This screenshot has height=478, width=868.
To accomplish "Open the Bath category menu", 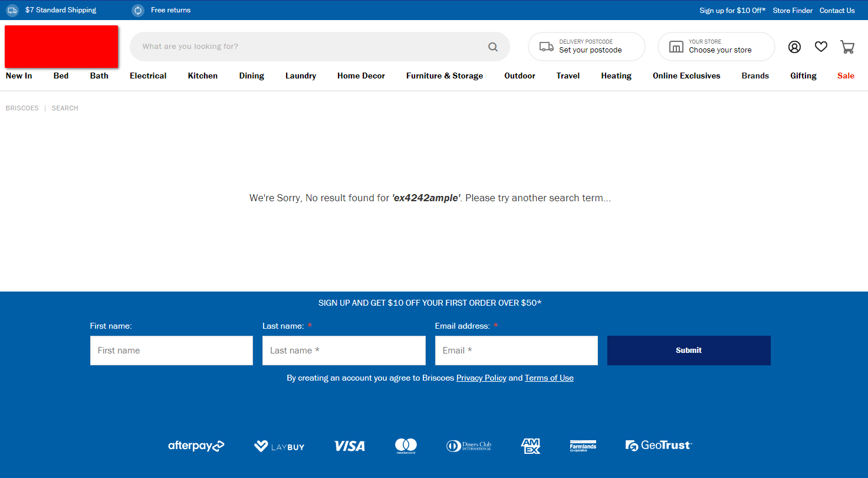I will coord(99,76).
